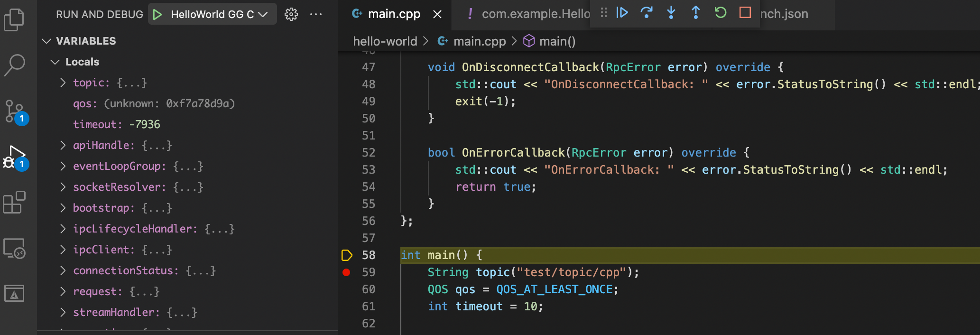
Task: Step over the current line
Action: coord(647,13)
